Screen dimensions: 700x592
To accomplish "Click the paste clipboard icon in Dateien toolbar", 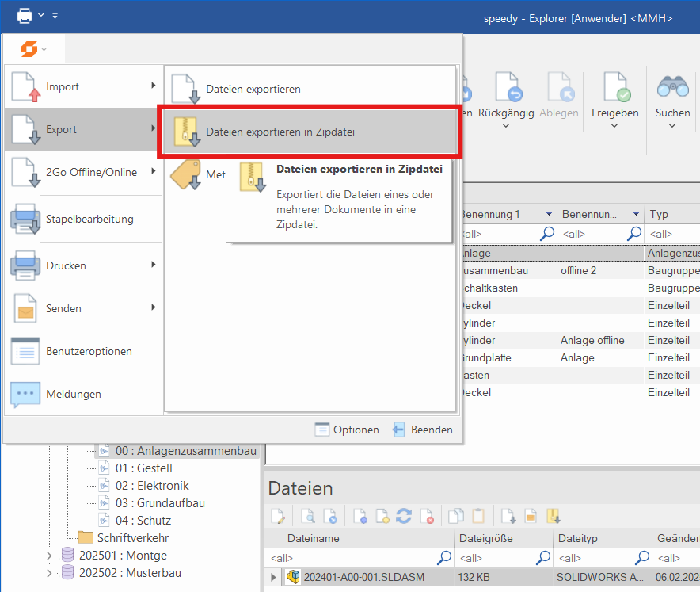I will (x=478, y=517).
